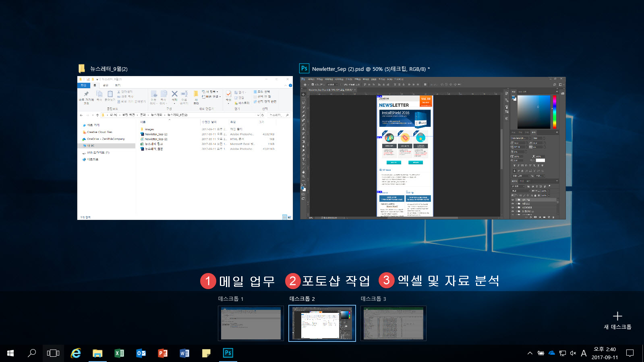Open the Action Center notifications panel
The image size is (644, 362).
coord(630,353)
